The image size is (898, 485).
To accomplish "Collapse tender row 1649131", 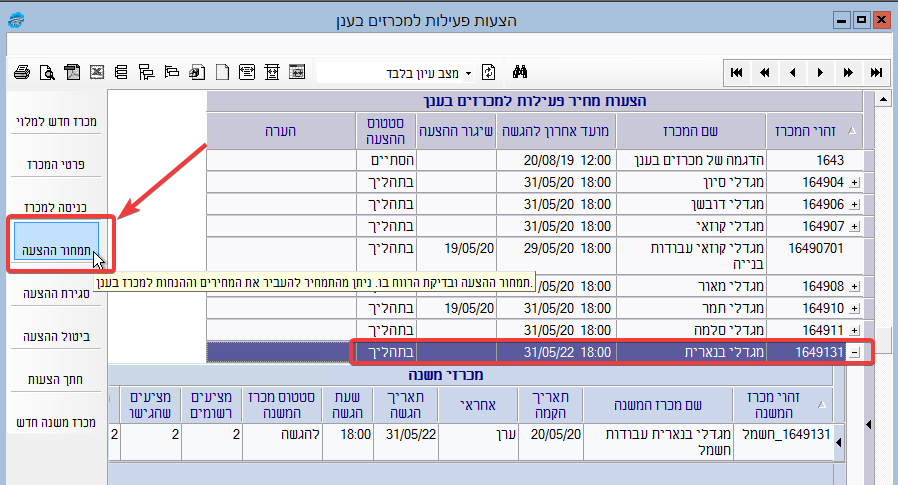I will pos(853,352).
